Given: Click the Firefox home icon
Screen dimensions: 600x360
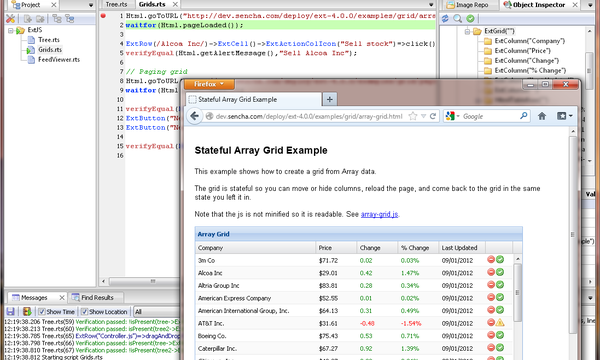Looking at the screenshot, I should pos(542,116).
